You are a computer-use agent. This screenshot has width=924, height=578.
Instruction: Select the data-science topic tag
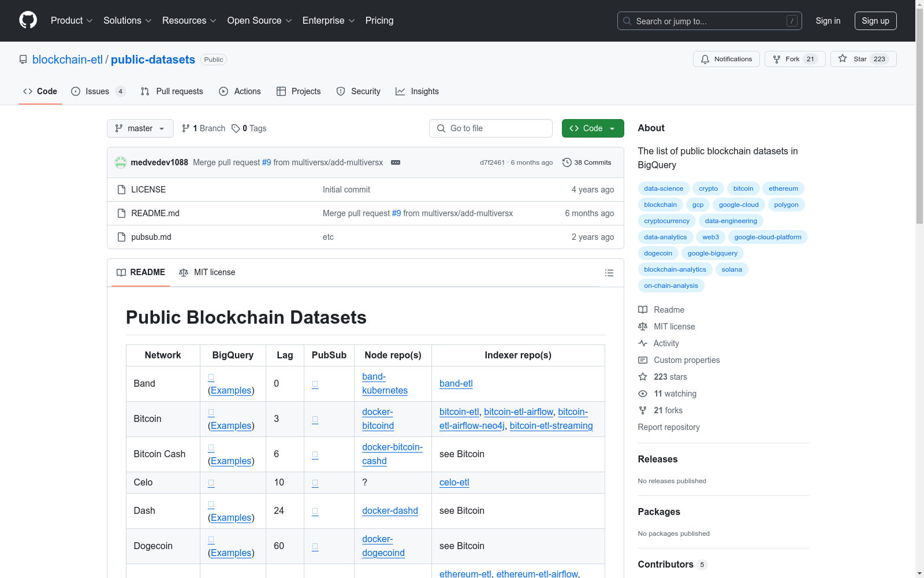pos(664,188)
